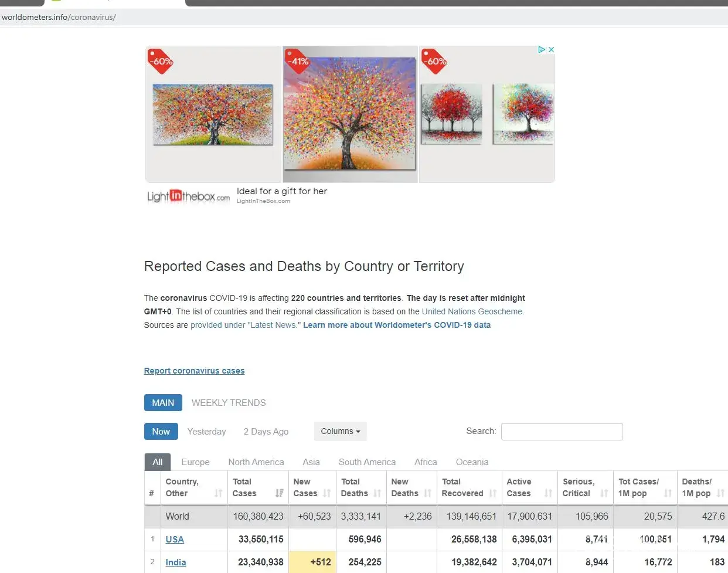Screen dimensions: 728x573
Task: Click United Nations Geoscheme link
Action: point(472,311)
